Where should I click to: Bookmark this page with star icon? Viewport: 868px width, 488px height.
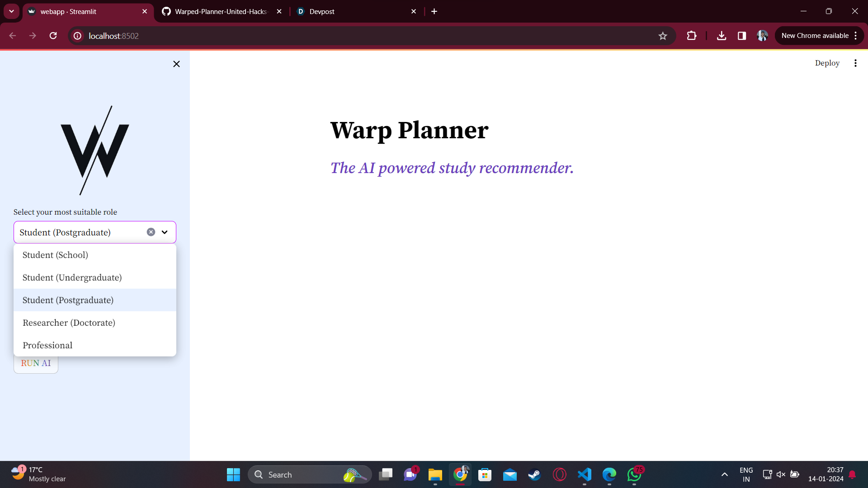(663, 36)
